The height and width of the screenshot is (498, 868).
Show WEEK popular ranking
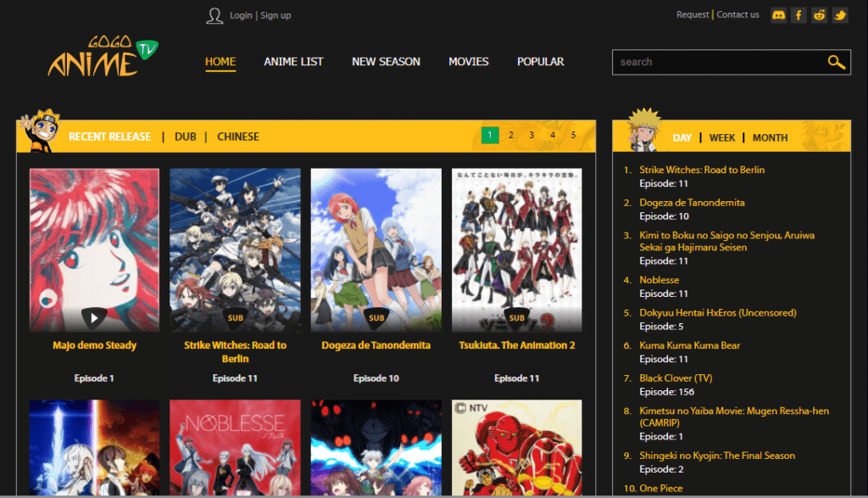tap(722, 137)
